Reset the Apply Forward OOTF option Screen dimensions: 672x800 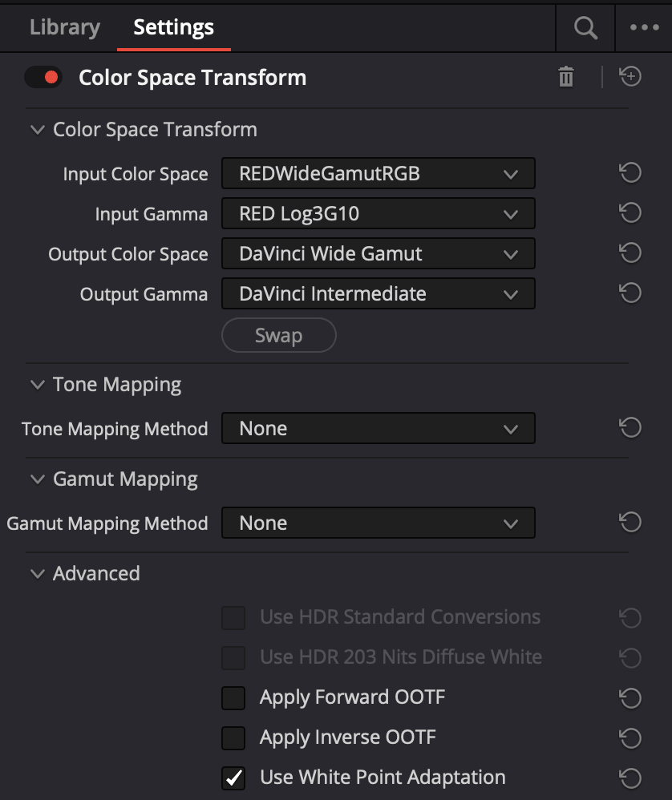pos(630,698)
